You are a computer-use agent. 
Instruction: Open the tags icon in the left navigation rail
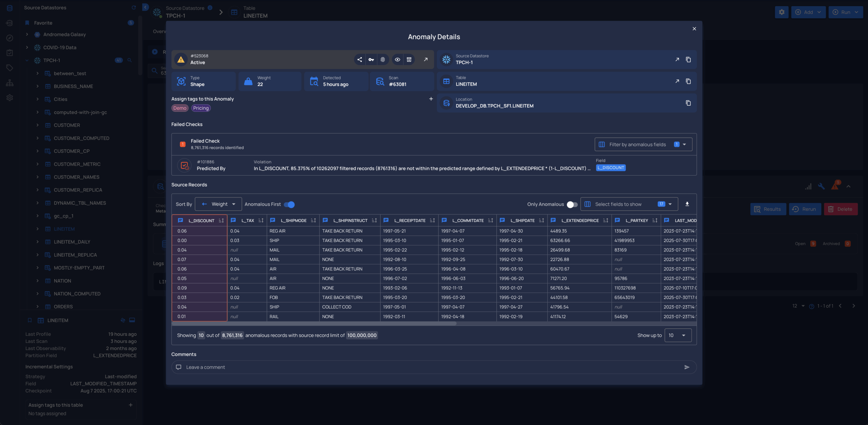[x=9, y=68]
